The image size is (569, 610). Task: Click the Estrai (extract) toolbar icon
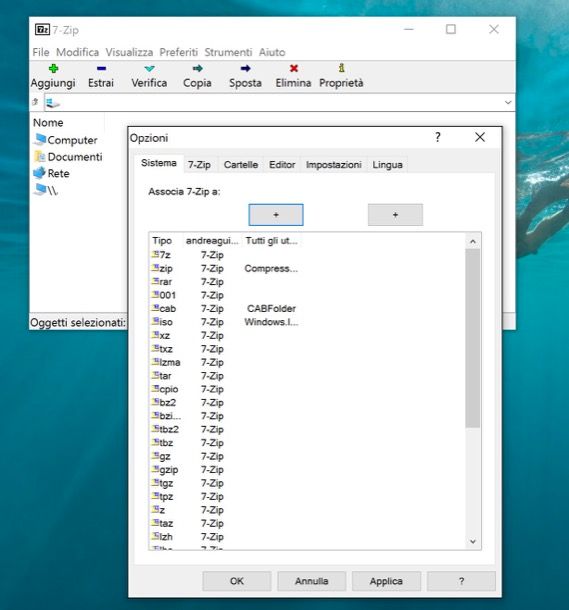(101, 69)
